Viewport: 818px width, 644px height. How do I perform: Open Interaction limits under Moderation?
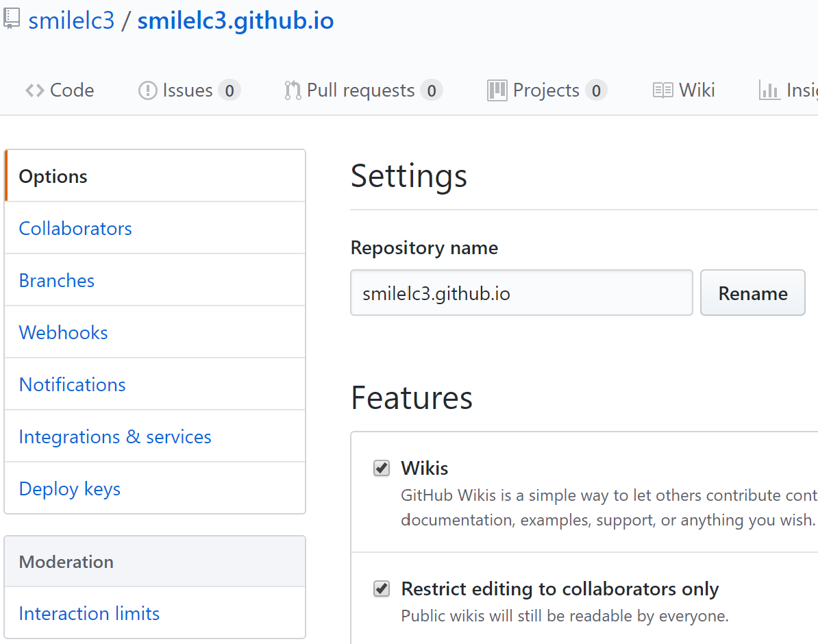pyautogui.click(x=155, y=613)
